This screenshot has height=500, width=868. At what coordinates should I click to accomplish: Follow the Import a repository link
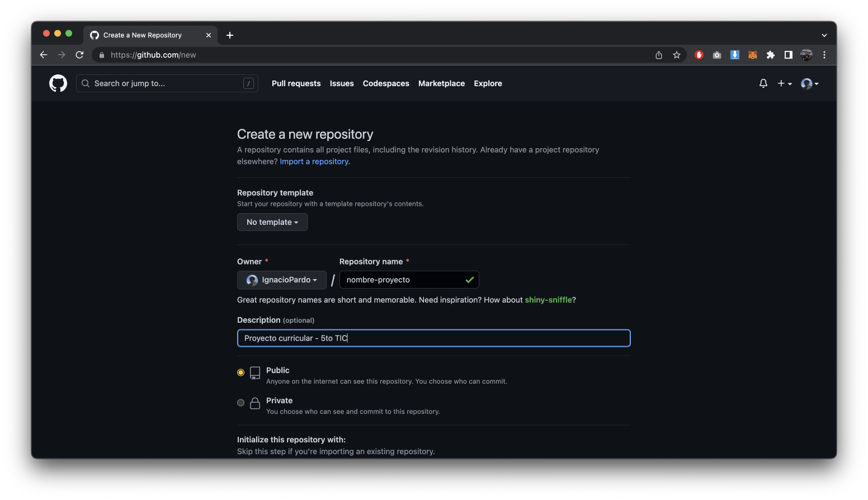click(315, 162)
